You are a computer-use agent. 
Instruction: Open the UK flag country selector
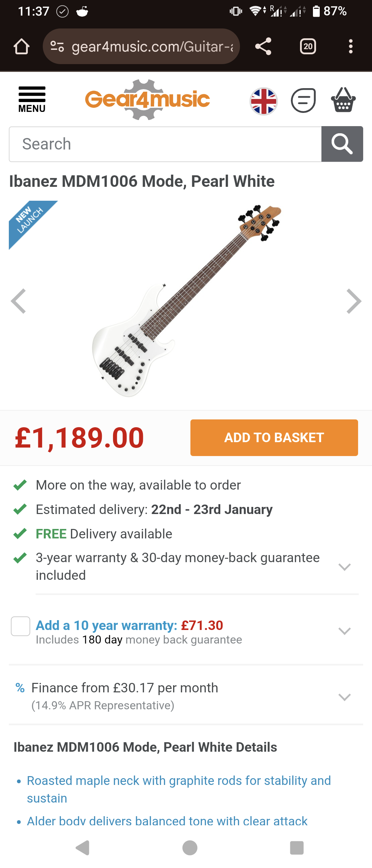tap(264, 101)
